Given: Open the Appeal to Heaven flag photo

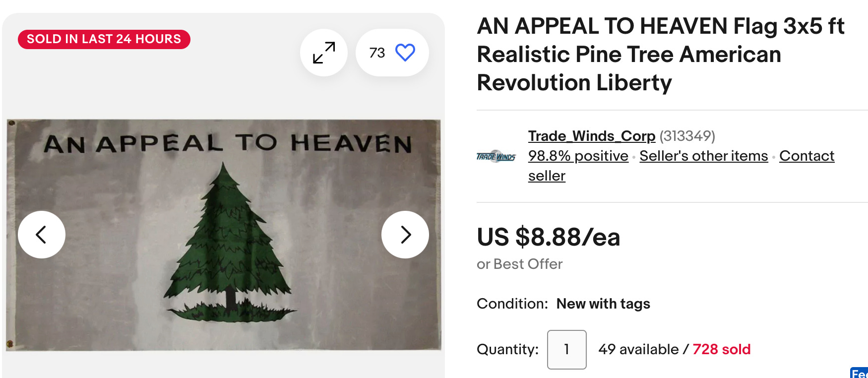Looking at the screenshot, I should [x=223, y=235].
